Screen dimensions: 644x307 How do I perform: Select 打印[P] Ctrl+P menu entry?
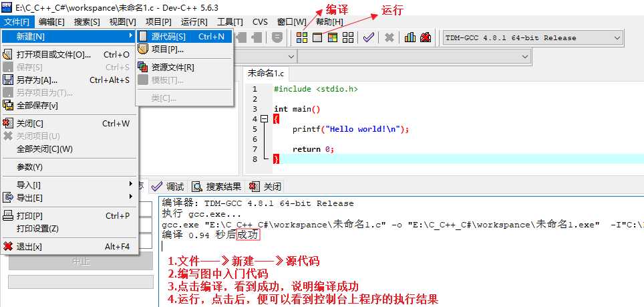tap(70, 216)
